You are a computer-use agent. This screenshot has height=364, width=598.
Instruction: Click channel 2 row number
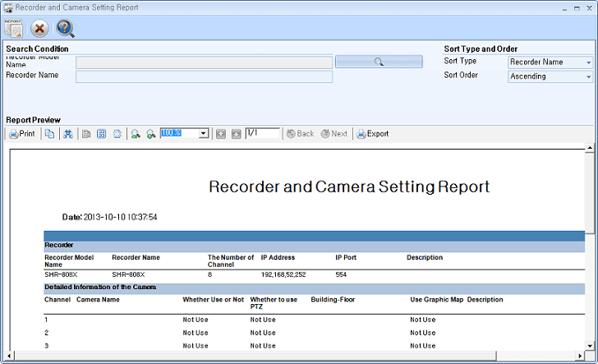[x=47, y=333]
